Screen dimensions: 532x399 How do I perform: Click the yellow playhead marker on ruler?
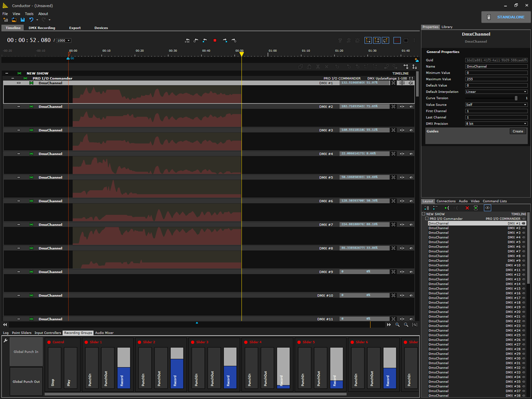coord(241,54)
